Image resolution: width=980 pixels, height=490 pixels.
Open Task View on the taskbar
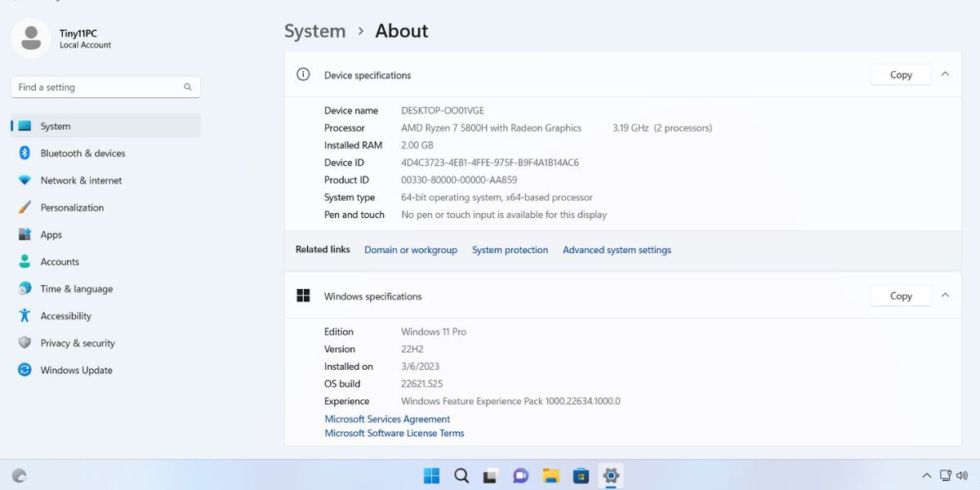click(491, 475)
